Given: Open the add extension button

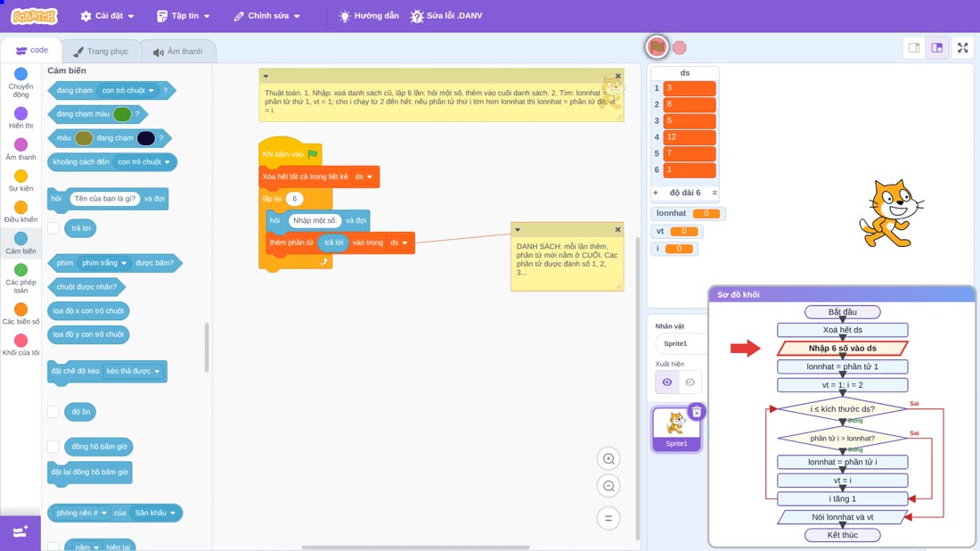Looking at the screenshot, I should click(20, 532).
